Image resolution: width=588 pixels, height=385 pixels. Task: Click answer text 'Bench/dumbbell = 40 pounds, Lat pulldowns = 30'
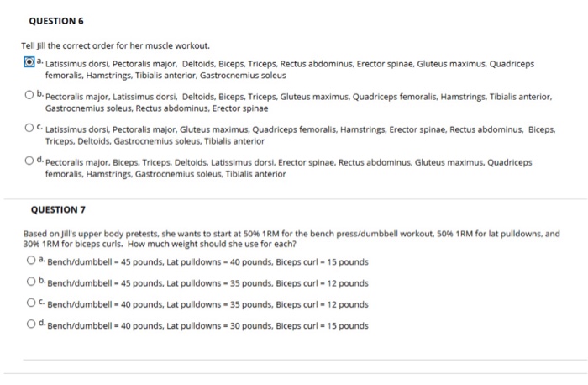(207, 325)
